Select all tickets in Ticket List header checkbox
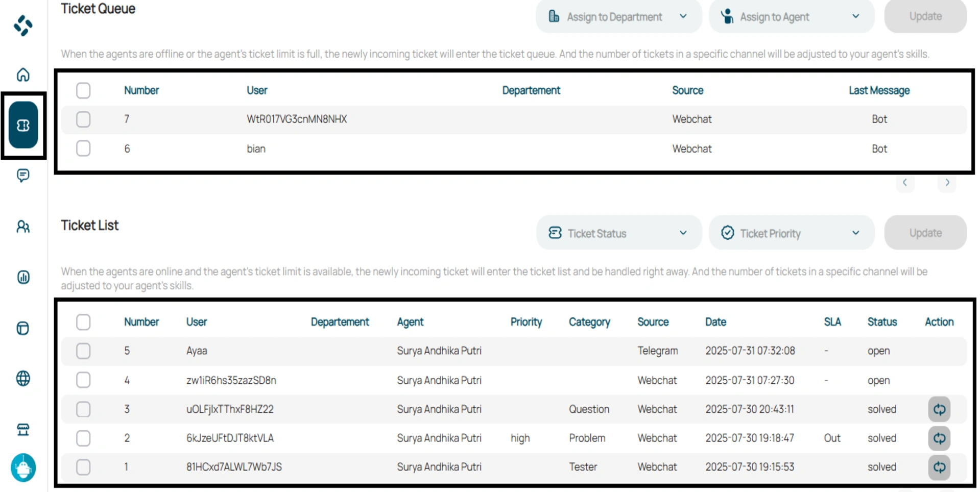Image resolution: width=980 pixels, height=492 pixels. 83,322
